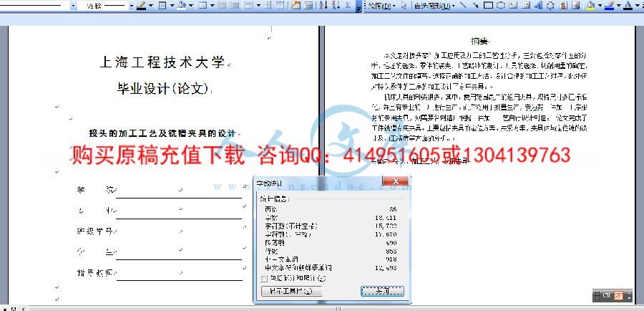Viewport: 644px width, 311px height.
Task: Expand the font color dropdown arrow
Action: tap(638, 5)
